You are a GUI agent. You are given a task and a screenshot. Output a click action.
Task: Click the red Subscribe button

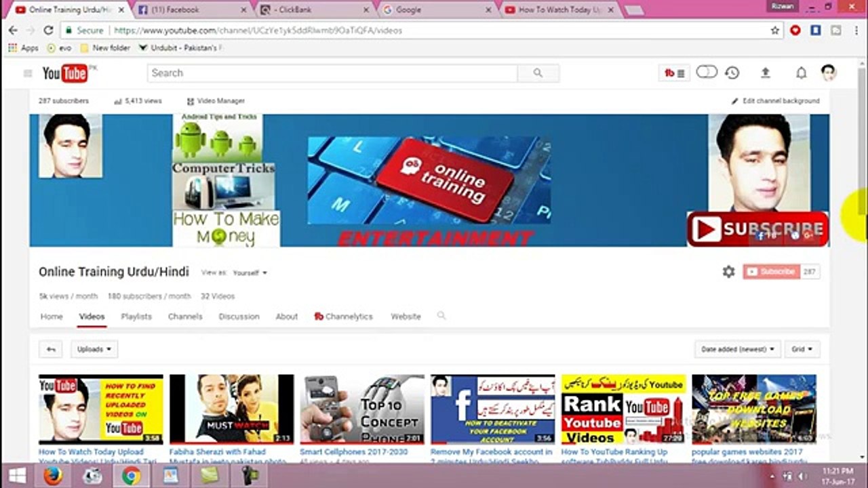772,272
